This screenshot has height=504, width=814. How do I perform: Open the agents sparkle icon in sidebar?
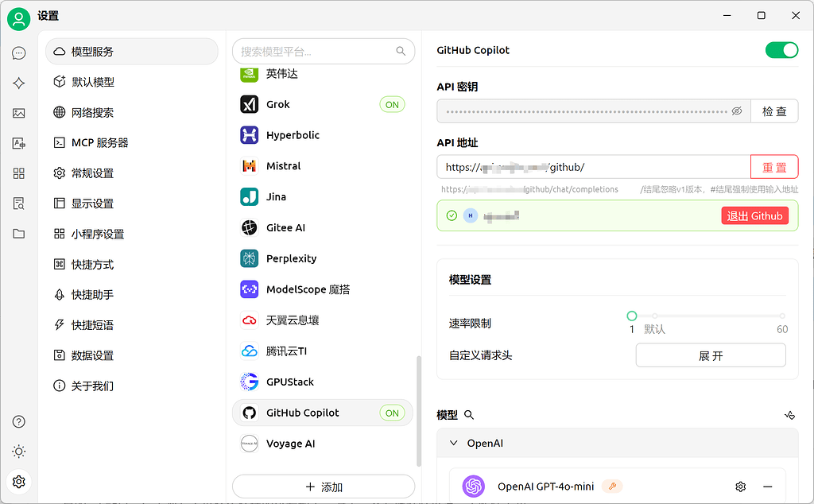tap(19, 83)
